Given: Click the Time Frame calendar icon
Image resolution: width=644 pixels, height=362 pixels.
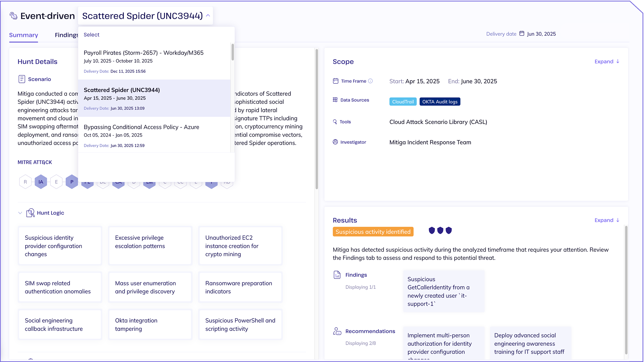Looking at the screenshot, I should [x=336, y=81].
